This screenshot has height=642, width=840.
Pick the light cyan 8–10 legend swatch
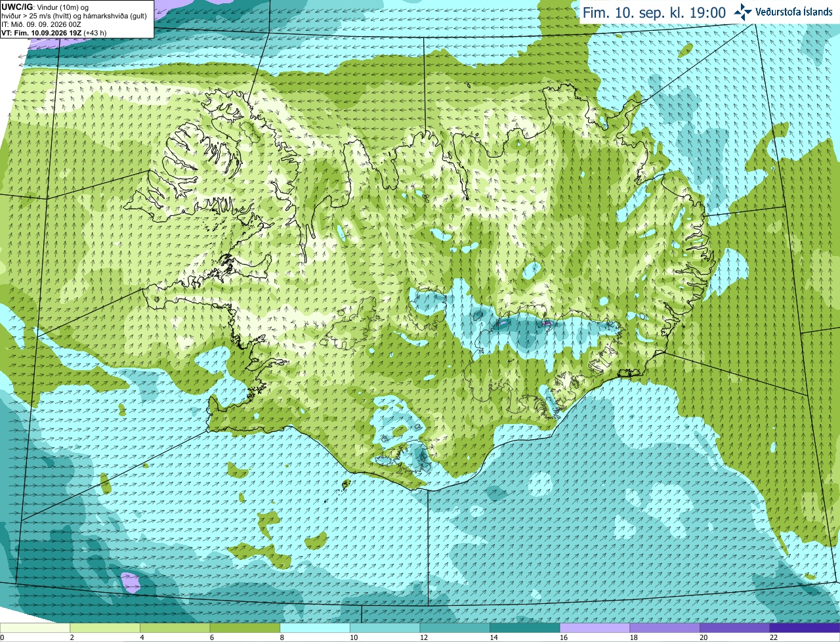(315, 628)
